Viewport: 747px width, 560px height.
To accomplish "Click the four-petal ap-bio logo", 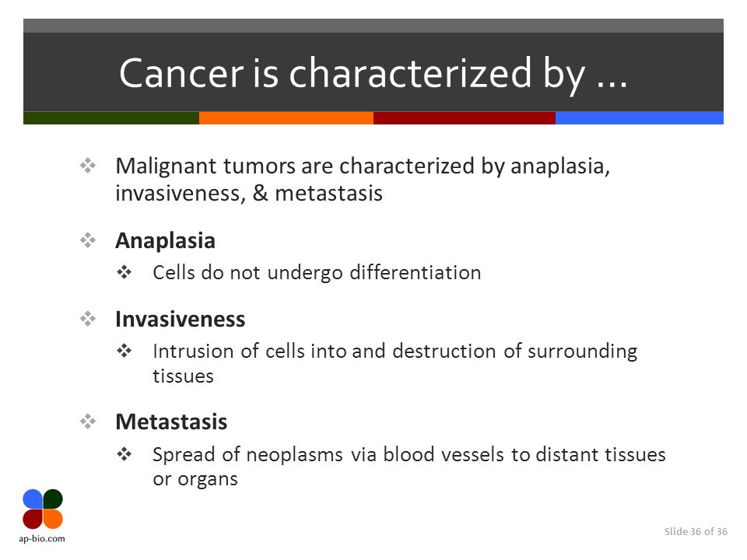I will [43, 509].
